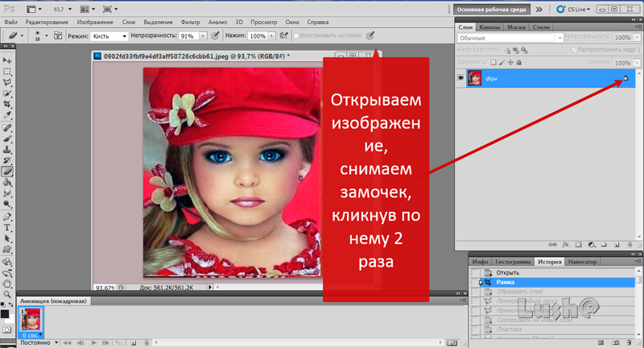The width and height of the screenshot is (644, 348).
Task: Select the Move tool
Action: click(x=7, y=60)
